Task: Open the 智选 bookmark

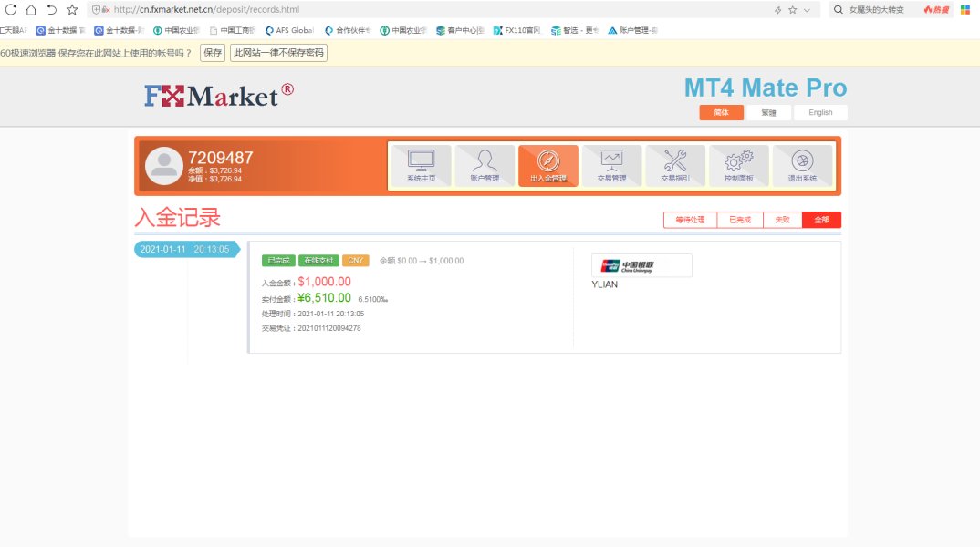Action: (575, 30)
